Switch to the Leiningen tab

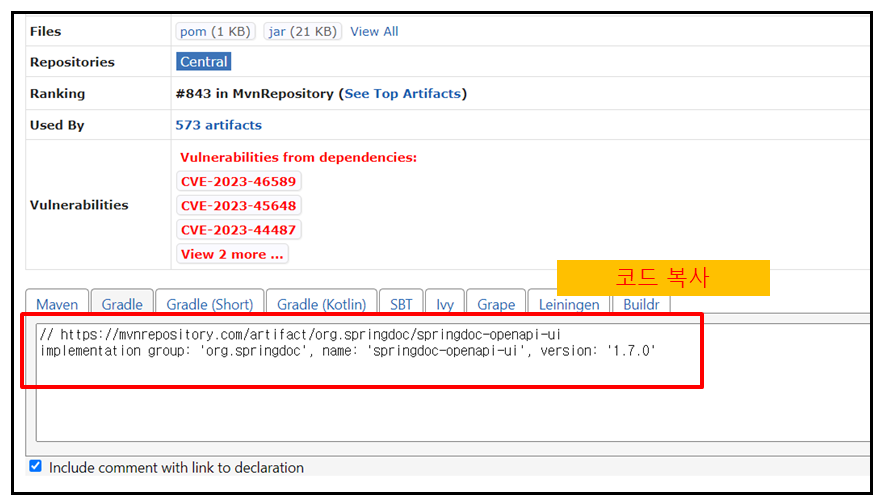(x=569, y=305)
